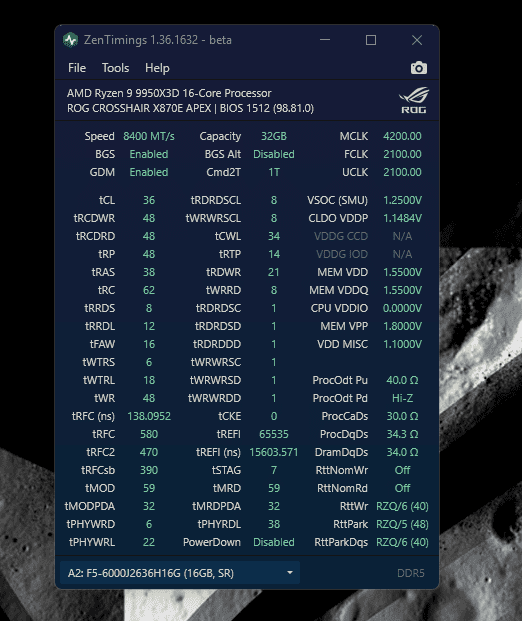Click the VSOC (SMU) value 1.2500V
The width and height of the screenshot is (522, 621).
(402, 200)
